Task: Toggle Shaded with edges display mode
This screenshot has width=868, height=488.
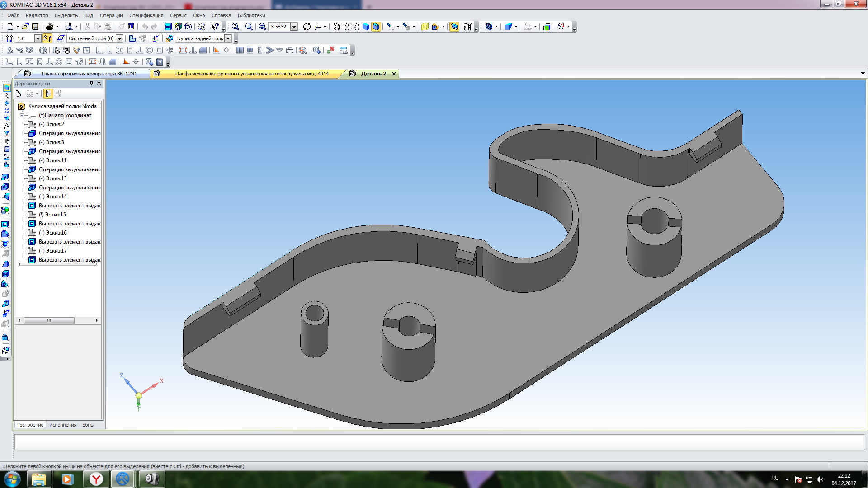Action: pos(376,27)
